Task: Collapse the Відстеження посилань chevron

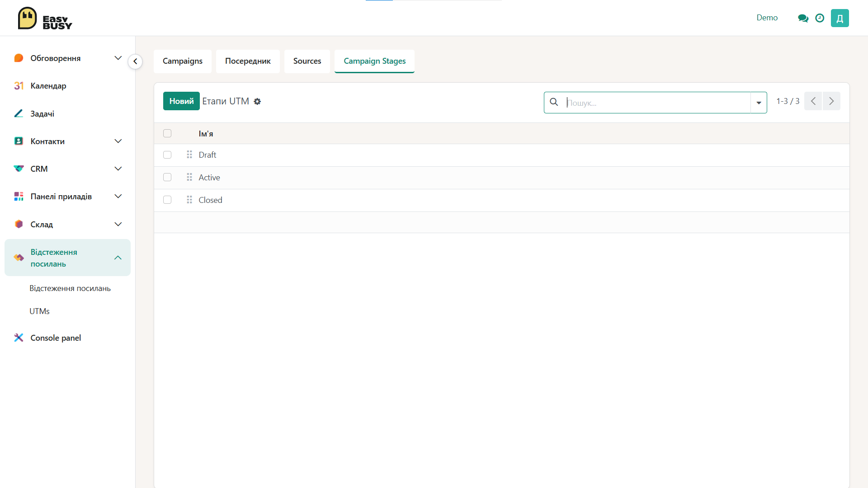Action: [118, 258]
